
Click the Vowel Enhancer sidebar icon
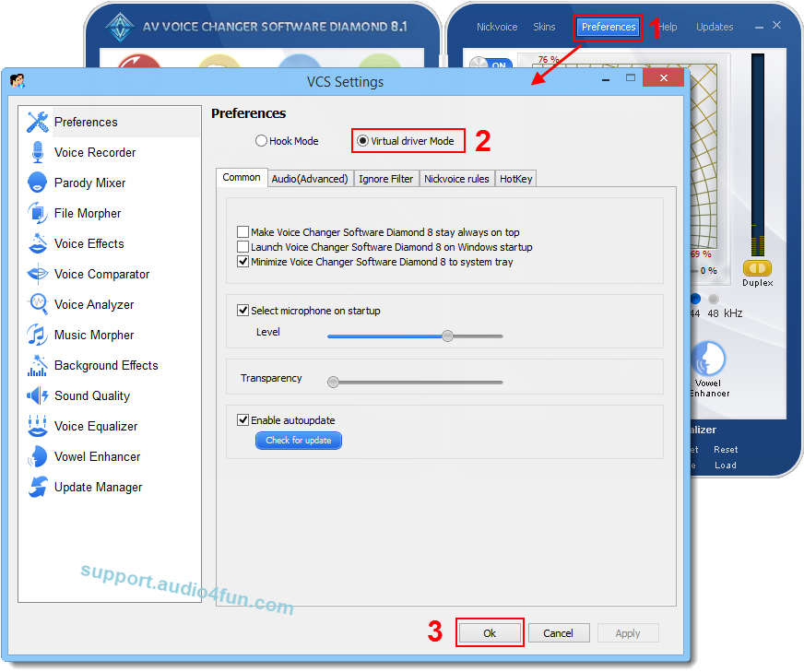[38, 456]
